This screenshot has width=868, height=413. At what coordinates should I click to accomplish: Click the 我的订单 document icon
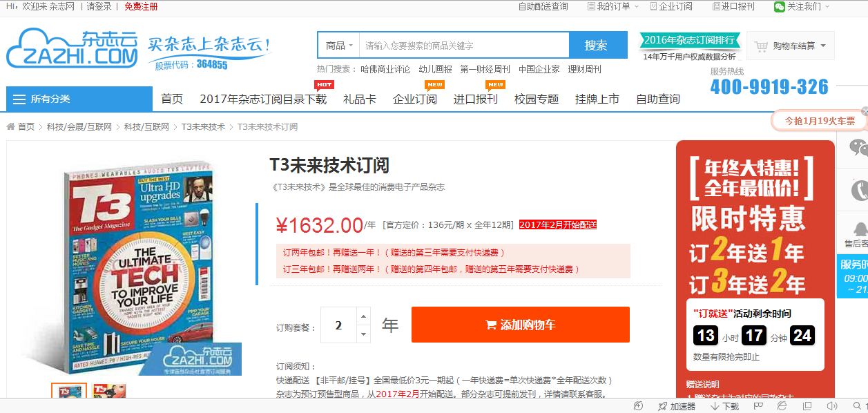(591, 6)
